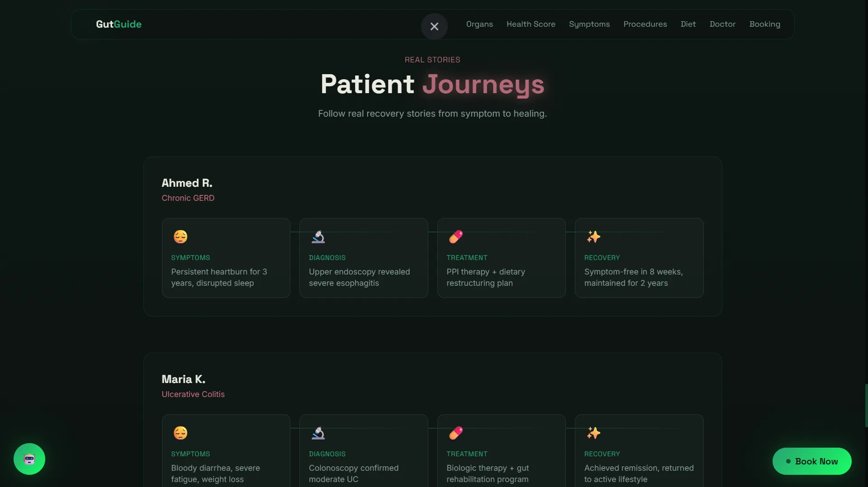Click the sad face icon in Maria's Symptoms card
The width and height of the screenshot is (868, 487).
click(180, 433)
